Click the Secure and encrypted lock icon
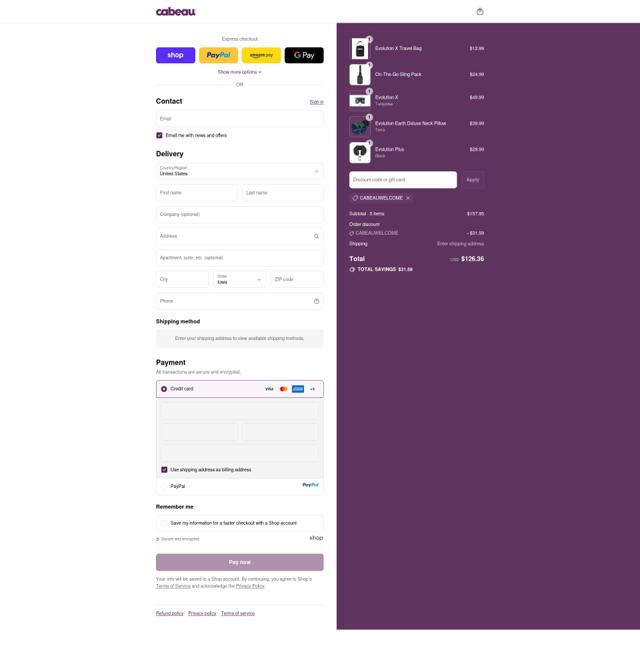The height and width of the screenshot is (656, 640). (x=158, y=539)
